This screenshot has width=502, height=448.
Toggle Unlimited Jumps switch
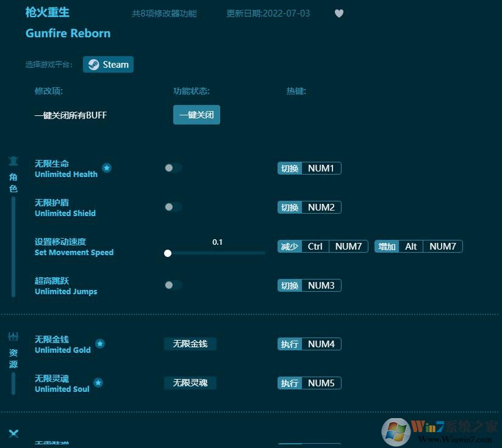coord(173,285)
